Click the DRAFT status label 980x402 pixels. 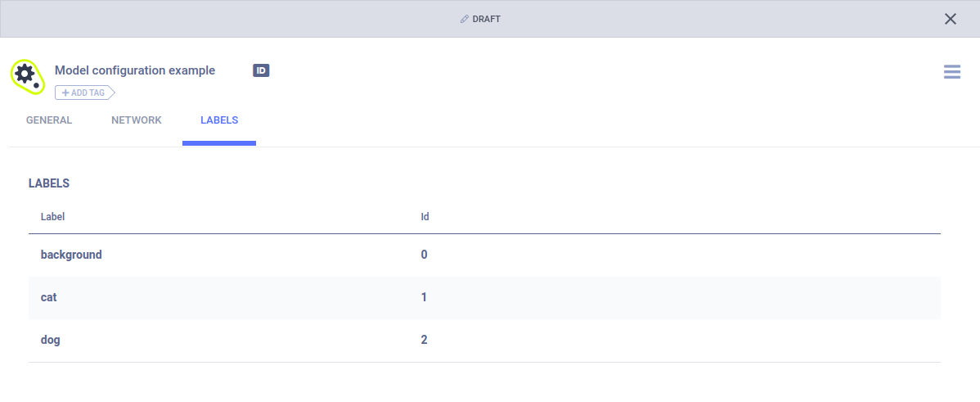pos(486,19)
